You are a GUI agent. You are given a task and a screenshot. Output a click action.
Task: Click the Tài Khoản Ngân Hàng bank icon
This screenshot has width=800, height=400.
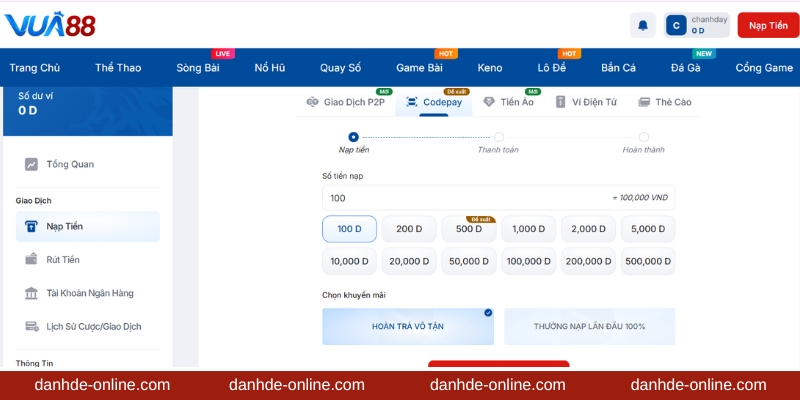click(x=31, y=293)
